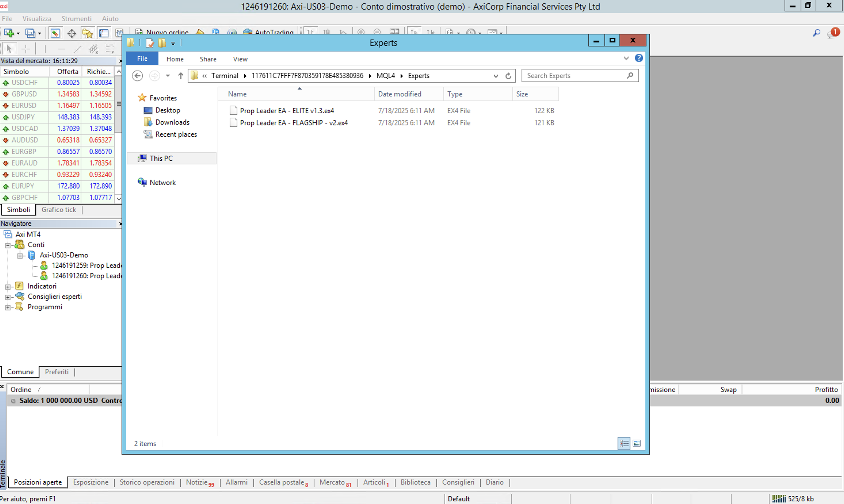Open the Explorer View ribbon tab
The width and height of the screenshot is (844, 504).
240,59
